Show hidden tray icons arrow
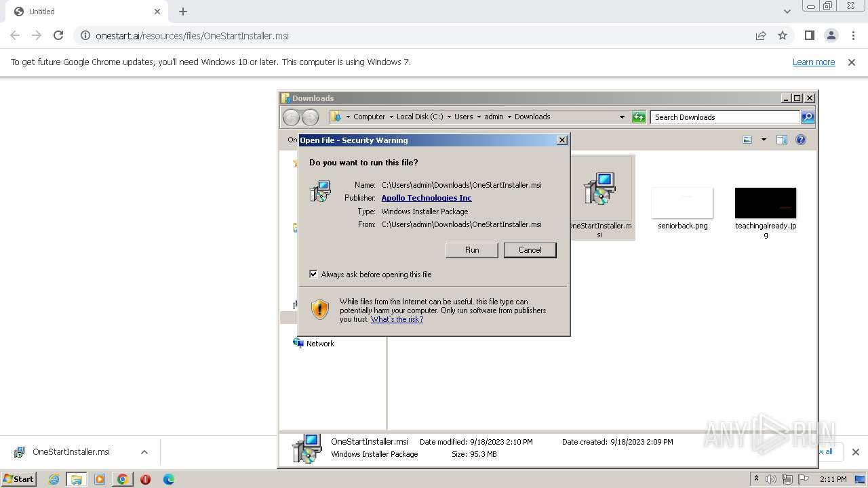The width and height of the screenshot is (868, 488). point(756,479)
